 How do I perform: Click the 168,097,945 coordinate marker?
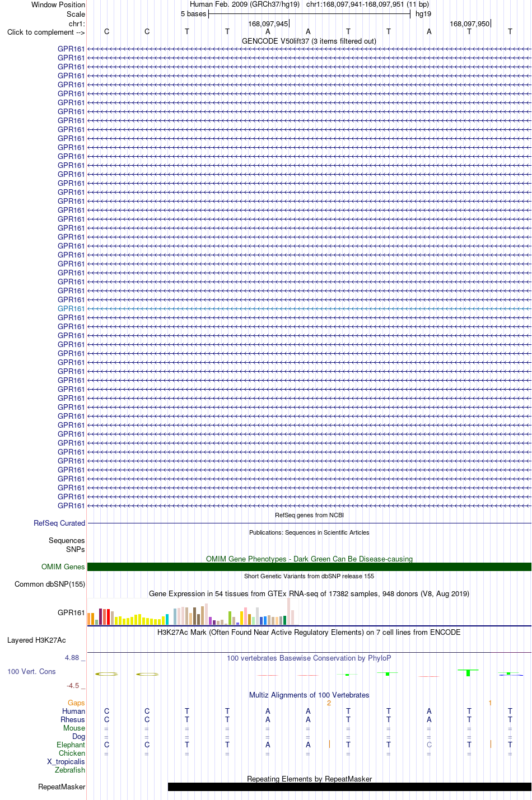pos(268,24)
